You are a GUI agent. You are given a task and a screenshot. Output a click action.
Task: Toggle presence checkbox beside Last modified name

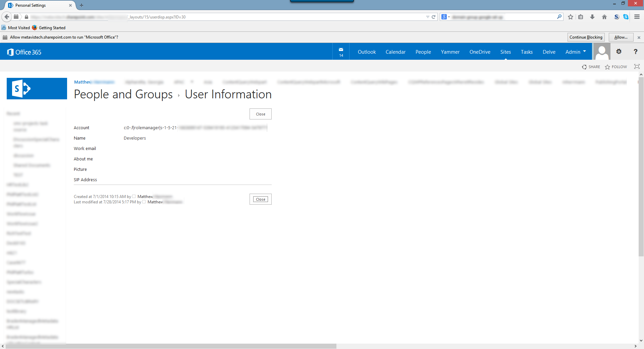point(144,202)
